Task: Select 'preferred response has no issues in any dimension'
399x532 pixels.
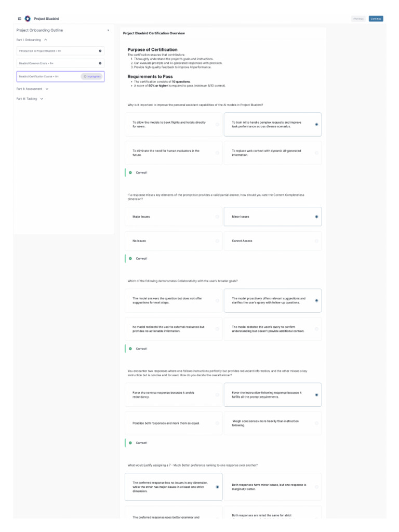Action: coord(174,487)
